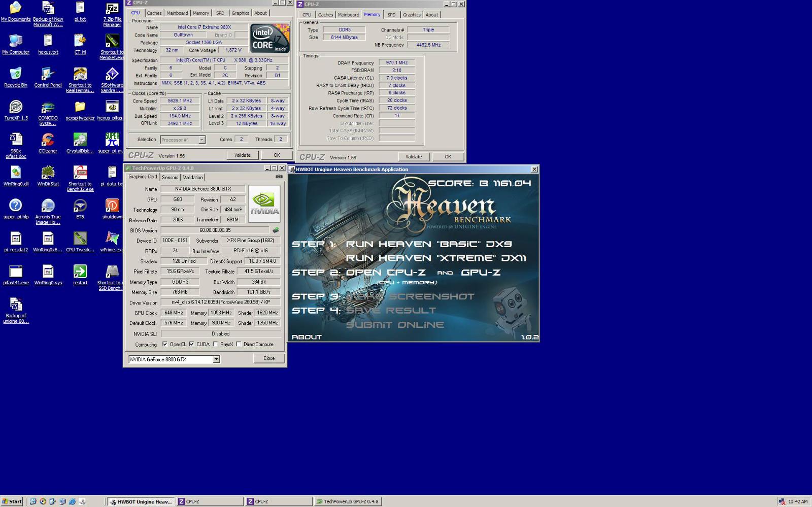This screenshot has width=812, height=507.
Task: Toggle the OpenCL checkbox in GPU-Z
Action: tap(165, 344)
